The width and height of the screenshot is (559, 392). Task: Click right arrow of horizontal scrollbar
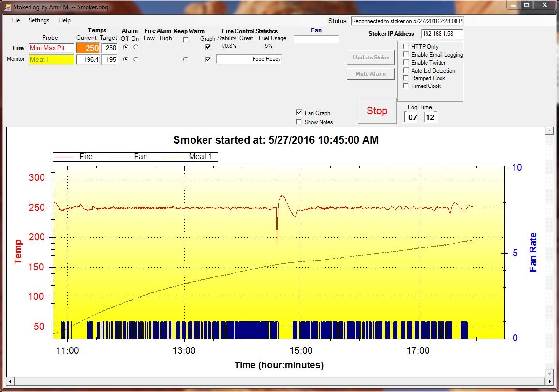[x=549, y=382]
